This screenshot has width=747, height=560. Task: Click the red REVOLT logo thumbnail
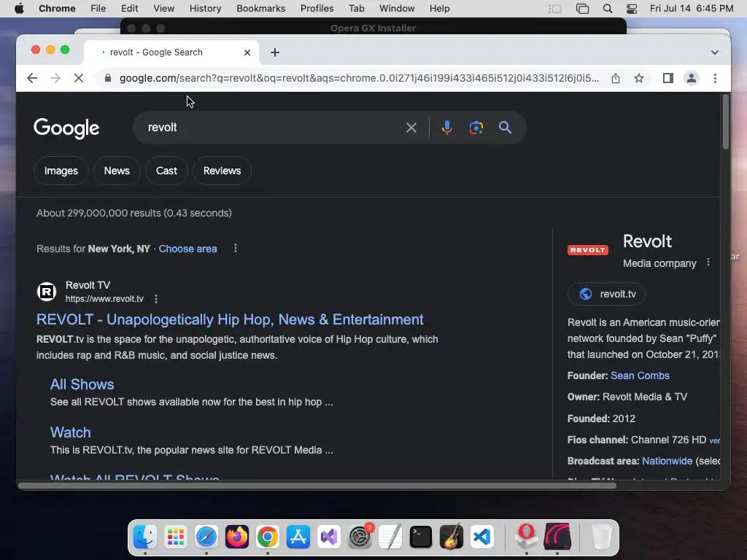[588, 250]
